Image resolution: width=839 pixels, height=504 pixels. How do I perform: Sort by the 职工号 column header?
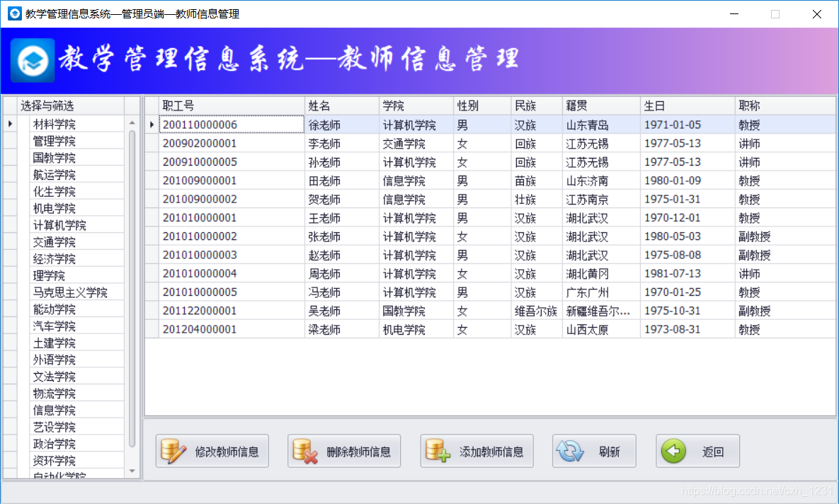(x=232, y=106)
